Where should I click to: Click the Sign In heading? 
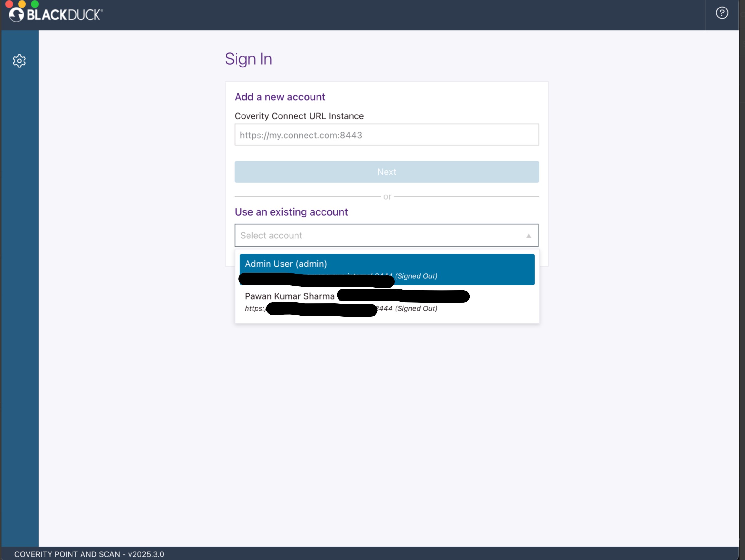tap(248, 59)
